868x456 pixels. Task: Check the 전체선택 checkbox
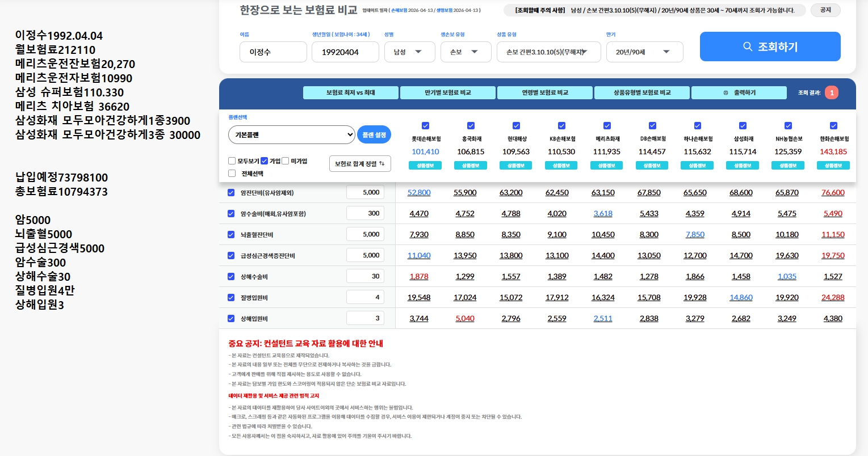(x=232, y=173)
